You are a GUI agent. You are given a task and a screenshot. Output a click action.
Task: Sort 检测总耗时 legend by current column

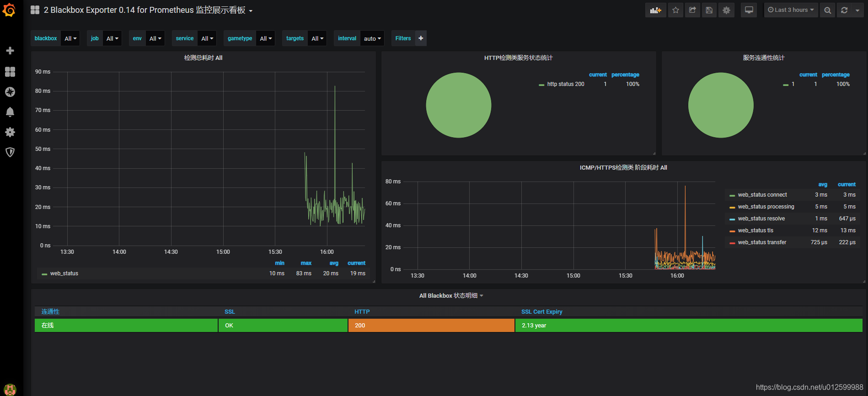356,263
